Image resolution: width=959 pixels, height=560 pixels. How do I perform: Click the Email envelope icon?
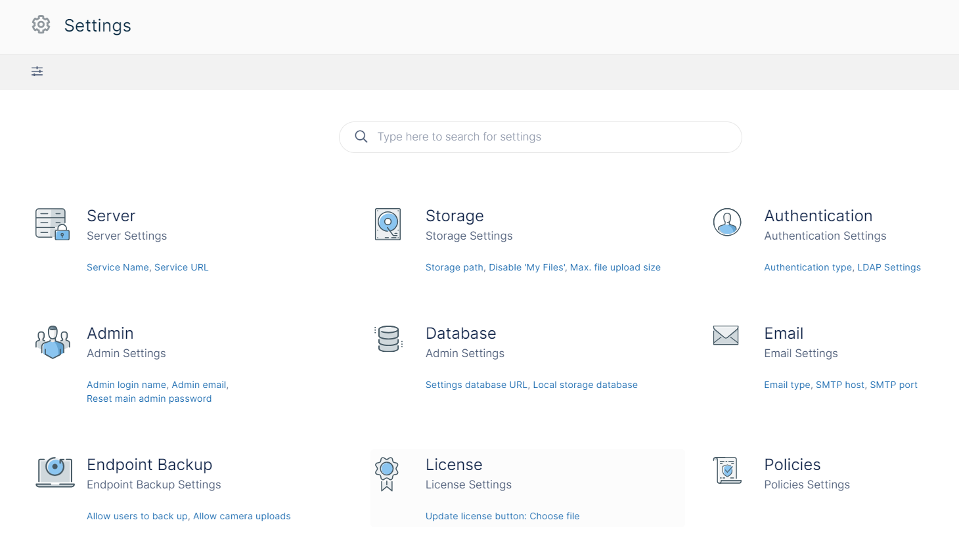[726, 335]
